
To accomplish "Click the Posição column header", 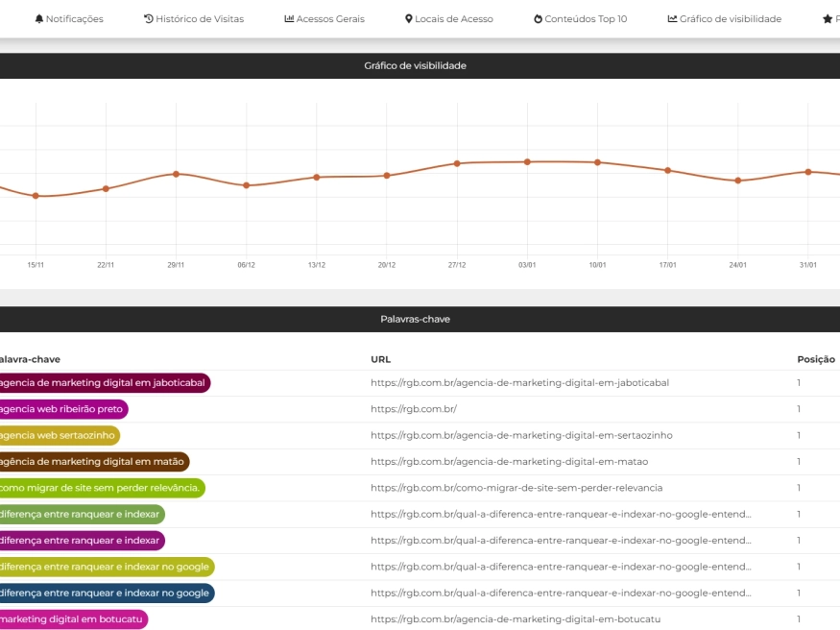I will click(815, 359).
